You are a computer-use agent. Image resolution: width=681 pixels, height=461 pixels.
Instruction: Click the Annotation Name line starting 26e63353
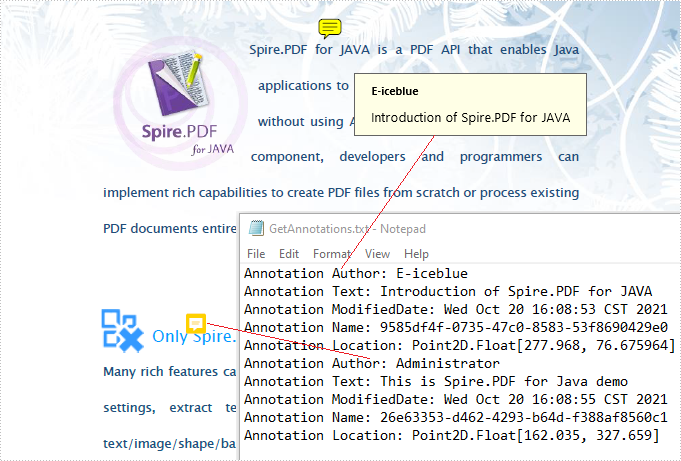point(456,417)
